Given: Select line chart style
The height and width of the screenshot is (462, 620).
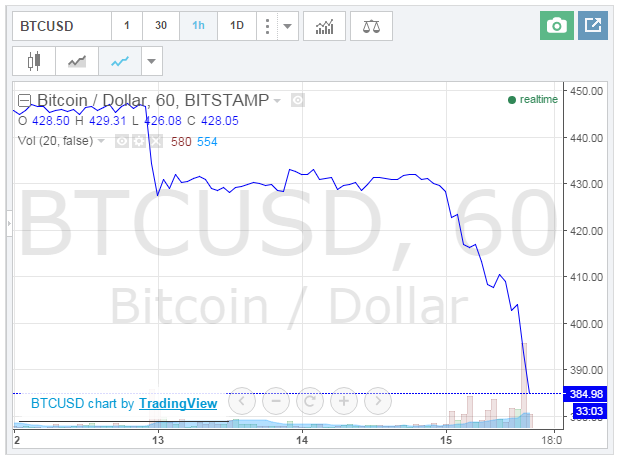Looking at the screenshot, I should 120,62.
